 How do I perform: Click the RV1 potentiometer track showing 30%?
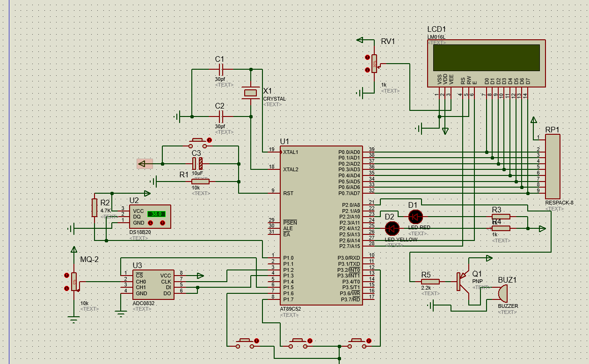pos(374,64)
